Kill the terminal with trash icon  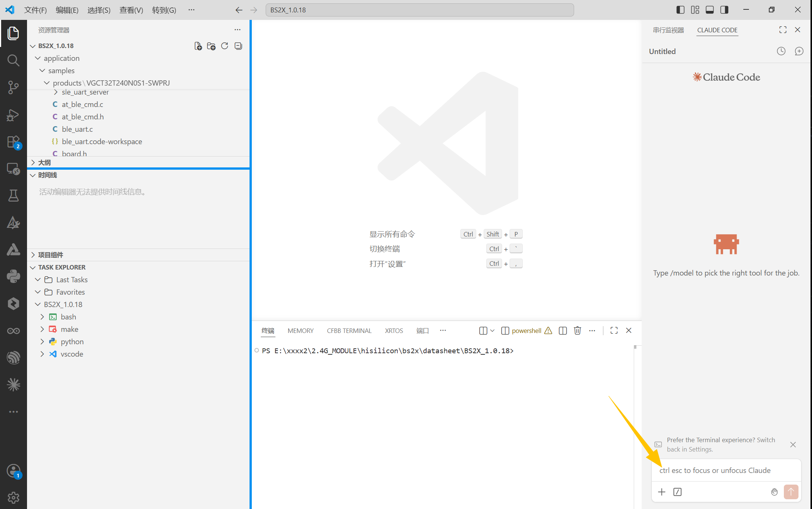coord(577,330)
